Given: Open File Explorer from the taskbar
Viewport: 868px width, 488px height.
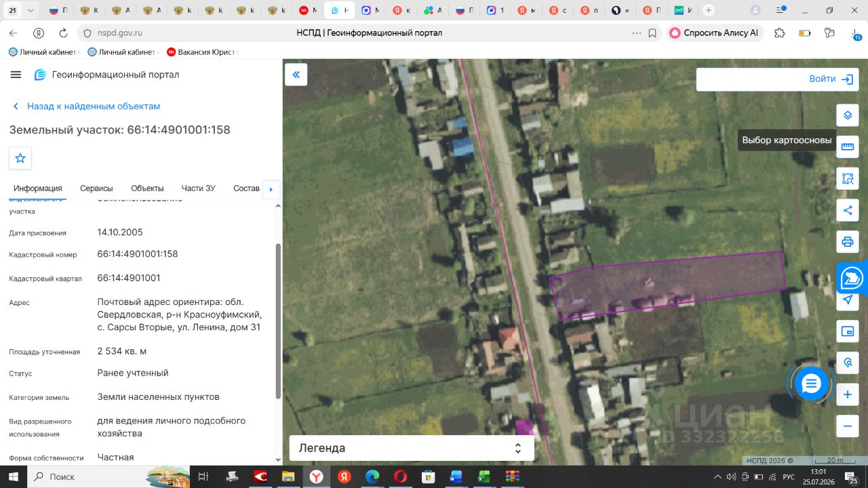Looking at the screenshot, I should (x=288, y=476).
